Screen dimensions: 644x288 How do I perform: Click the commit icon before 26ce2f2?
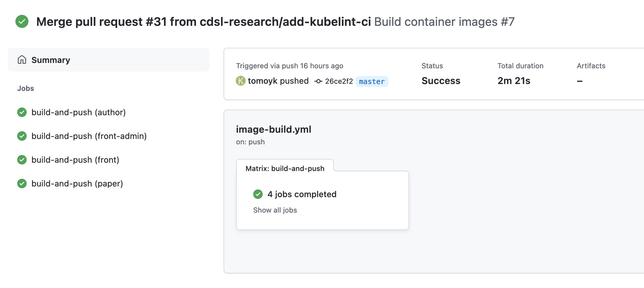[x=318, y=81]
